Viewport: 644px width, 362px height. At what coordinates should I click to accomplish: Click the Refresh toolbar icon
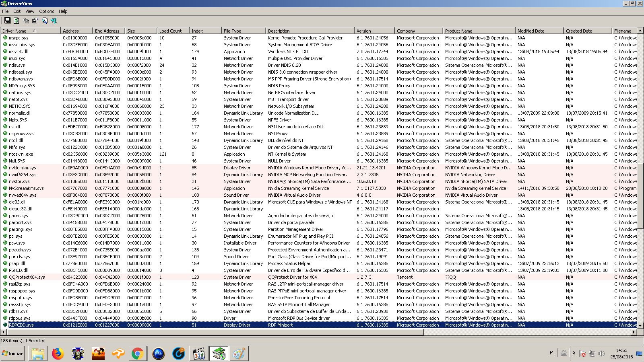(17, 21)
